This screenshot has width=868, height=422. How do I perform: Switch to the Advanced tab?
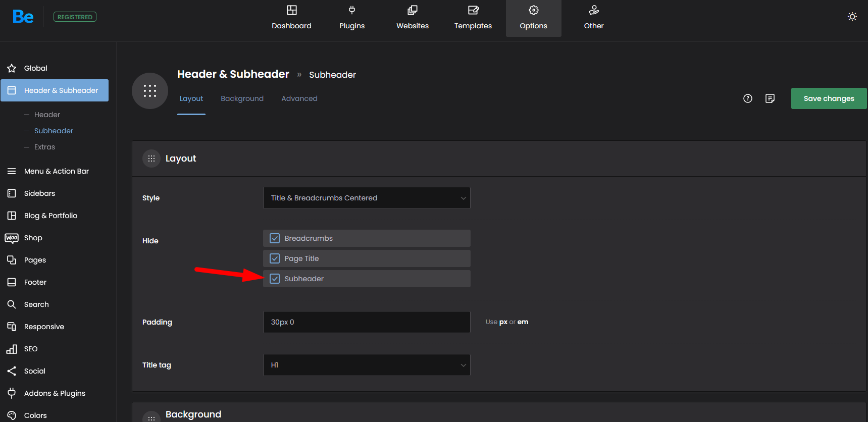coord(299,98)
